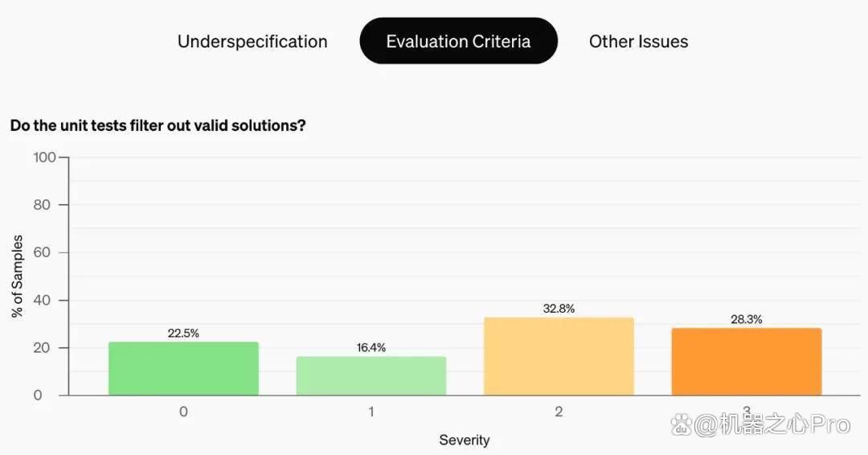Click the orange severity 3 bar

tap(746, 362)
